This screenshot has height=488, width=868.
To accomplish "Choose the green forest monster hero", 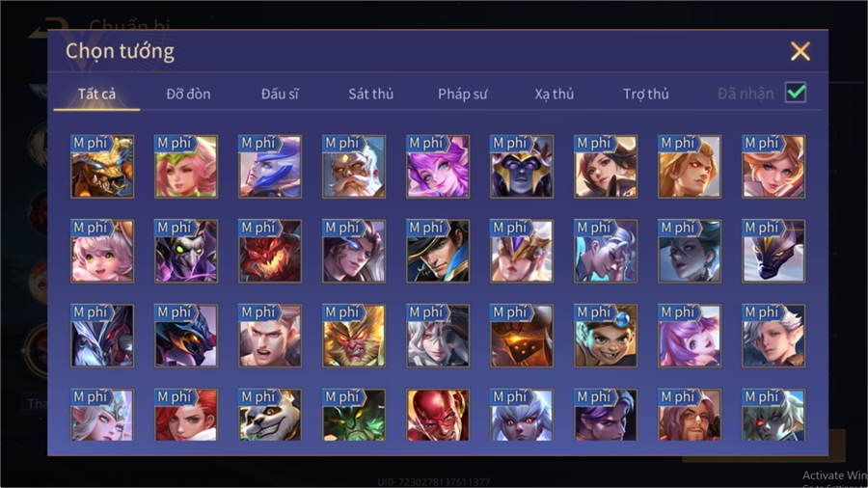I will tap(354, 415).
